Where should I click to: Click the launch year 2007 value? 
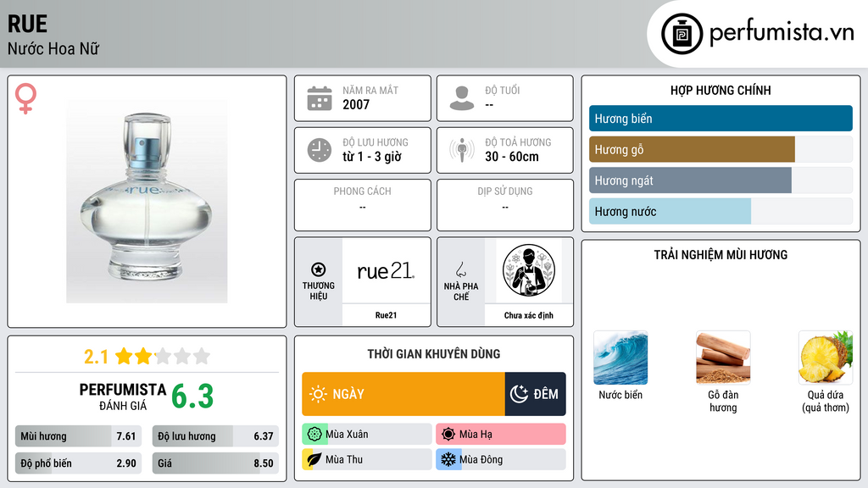(356, 104)
